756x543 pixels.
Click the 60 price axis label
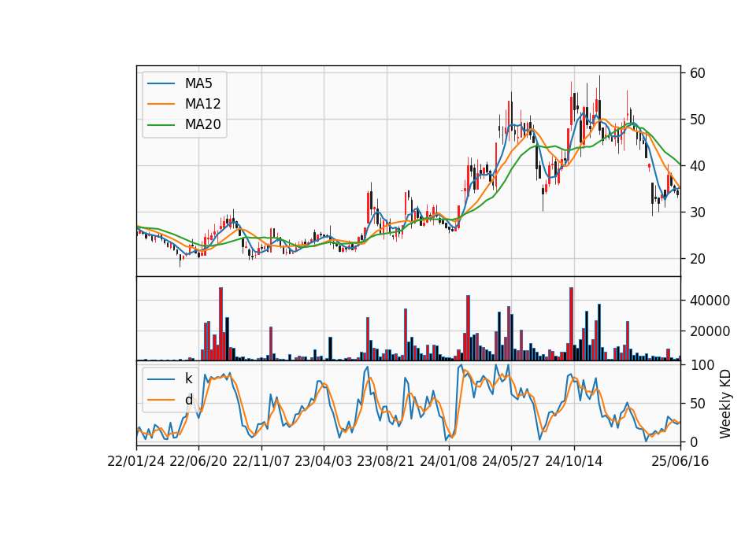(697, 73)
